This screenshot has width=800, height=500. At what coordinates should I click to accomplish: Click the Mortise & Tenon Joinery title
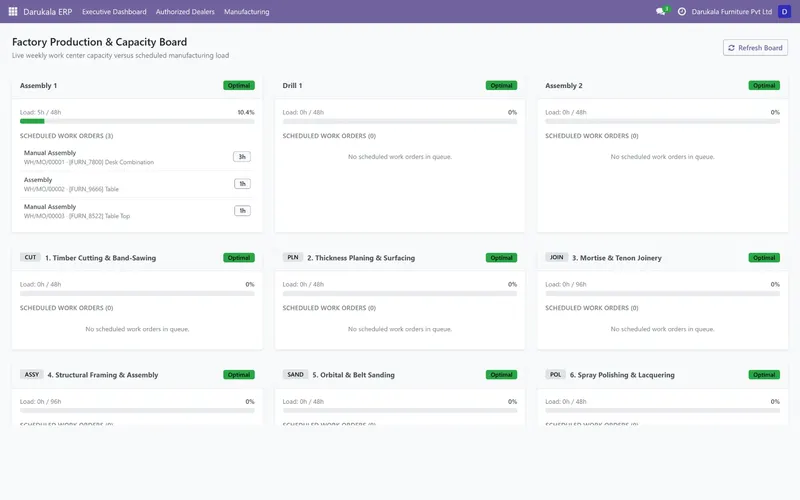pos(617,258)
